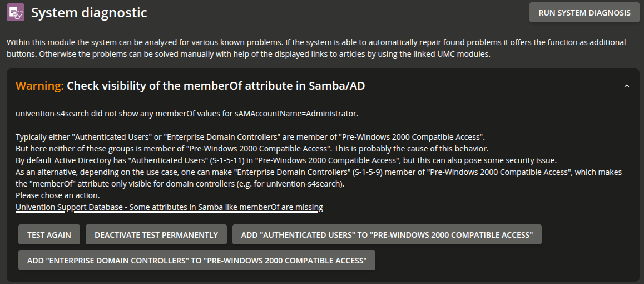Click the line about domain controllers visibility
This screenshot has height=284, width=644.
180,184
